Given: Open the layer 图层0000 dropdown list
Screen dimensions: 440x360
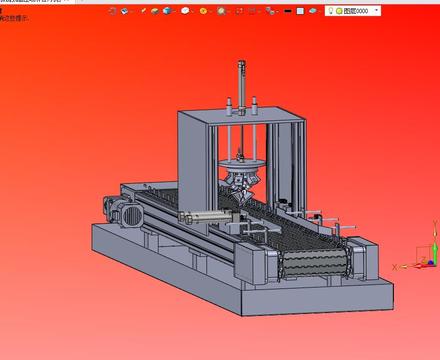Looking at the screenshot, I should 377,11.
